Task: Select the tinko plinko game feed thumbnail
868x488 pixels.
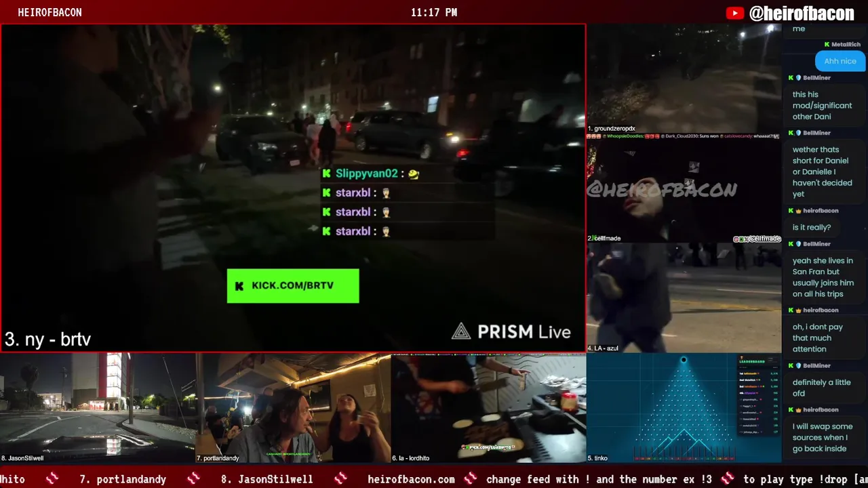Action: coord(684,407)
